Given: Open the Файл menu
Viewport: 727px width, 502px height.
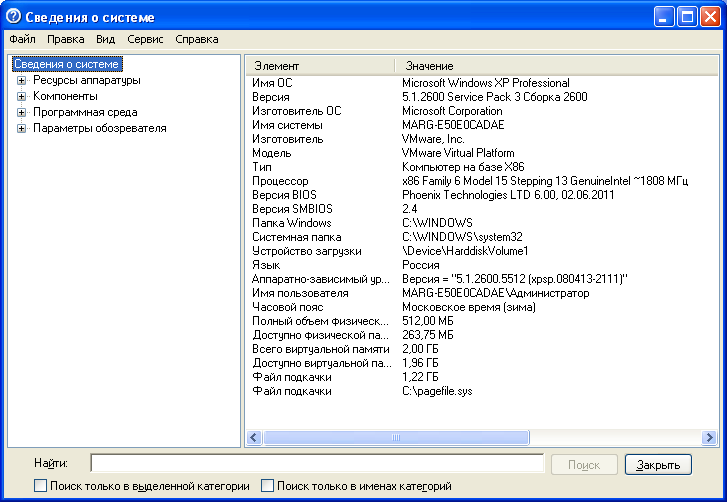Looking at the screenshot, I should click(x=22, y=39).
